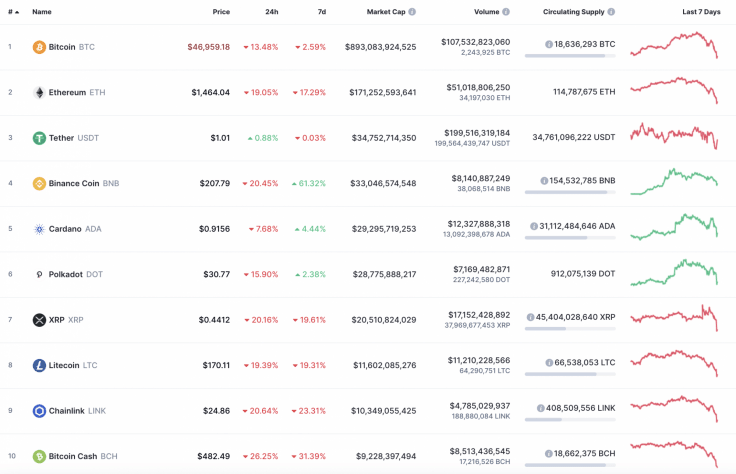Sort the table by Price column

(221, 12)
